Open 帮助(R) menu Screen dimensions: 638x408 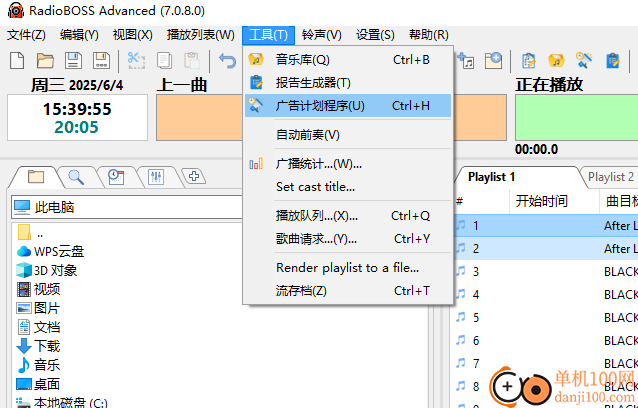pyautogui.click(x=429, y=35)
